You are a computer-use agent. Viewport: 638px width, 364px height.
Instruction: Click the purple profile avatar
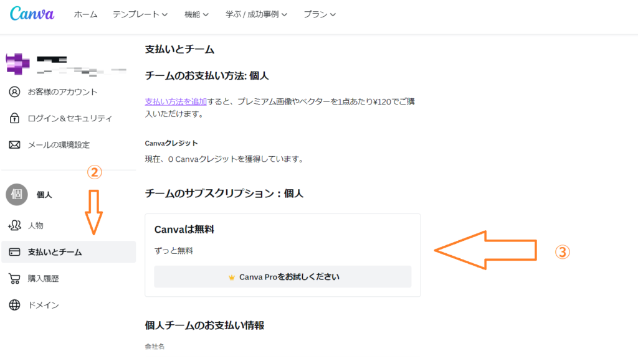[17, 64]
